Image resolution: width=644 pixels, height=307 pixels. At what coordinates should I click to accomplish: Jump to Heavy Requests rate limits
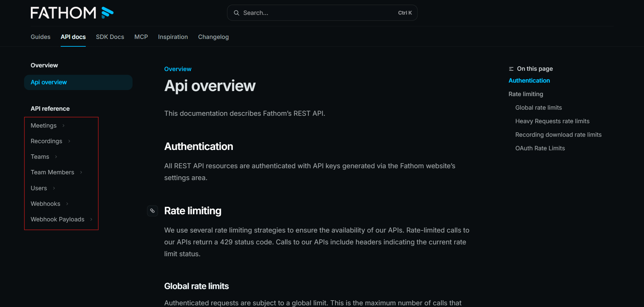tap(552, 121)
